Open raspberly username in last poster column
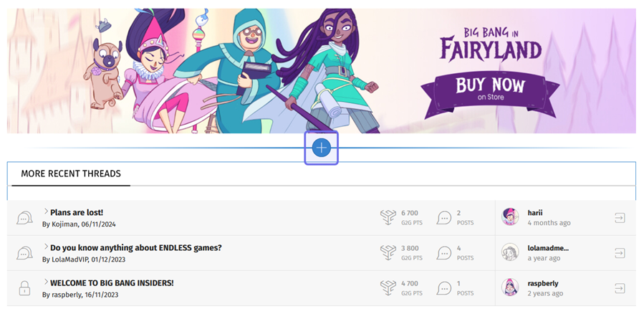This screenshot has width=644, height=314. (x=543, y=284)
